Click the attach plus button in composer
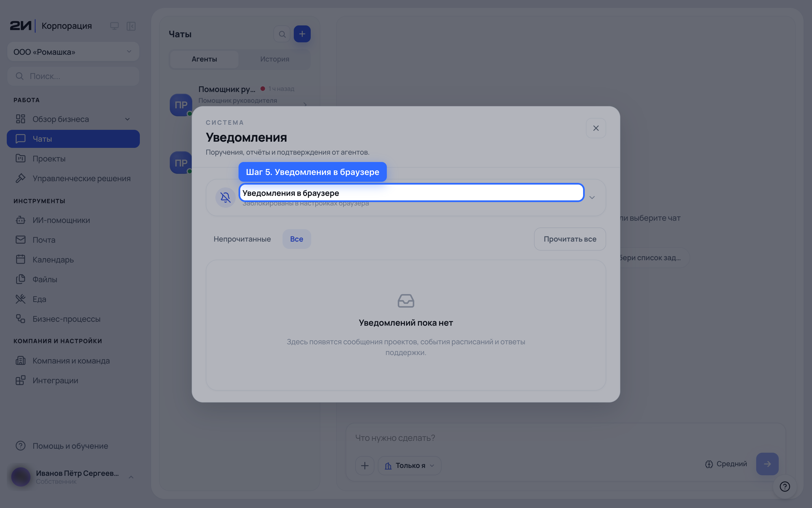This screenshot has width=812, height=508. pyautogui.click(x=365, y=465)
